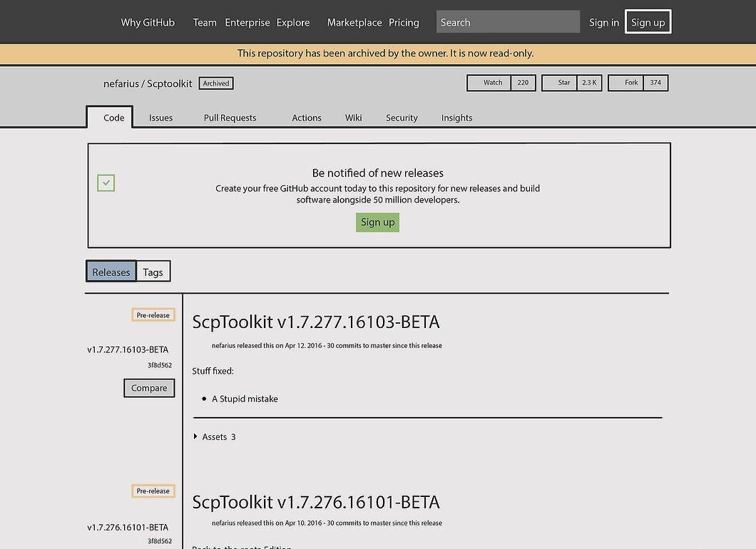
Task: Select the Releases toggle button
Action: click(111, 272)
